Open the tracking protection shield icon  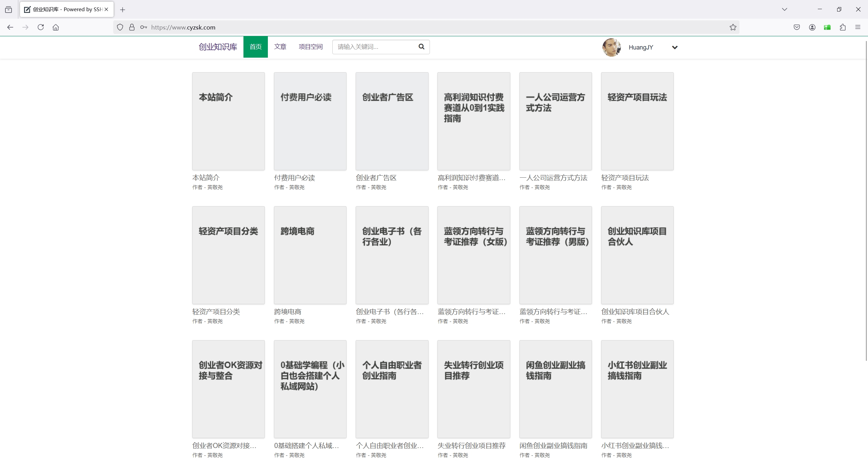120,27
